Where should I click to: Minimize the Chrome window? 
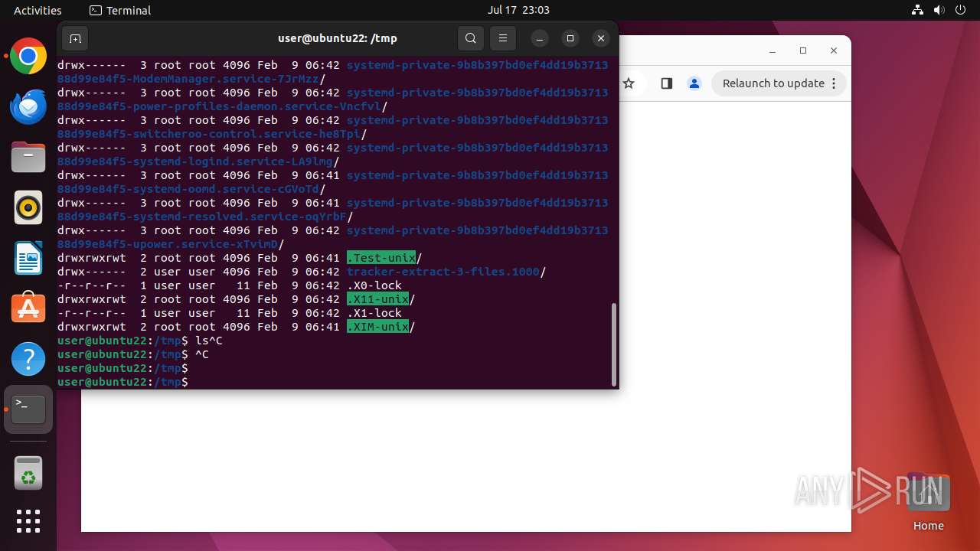point(773,51)
